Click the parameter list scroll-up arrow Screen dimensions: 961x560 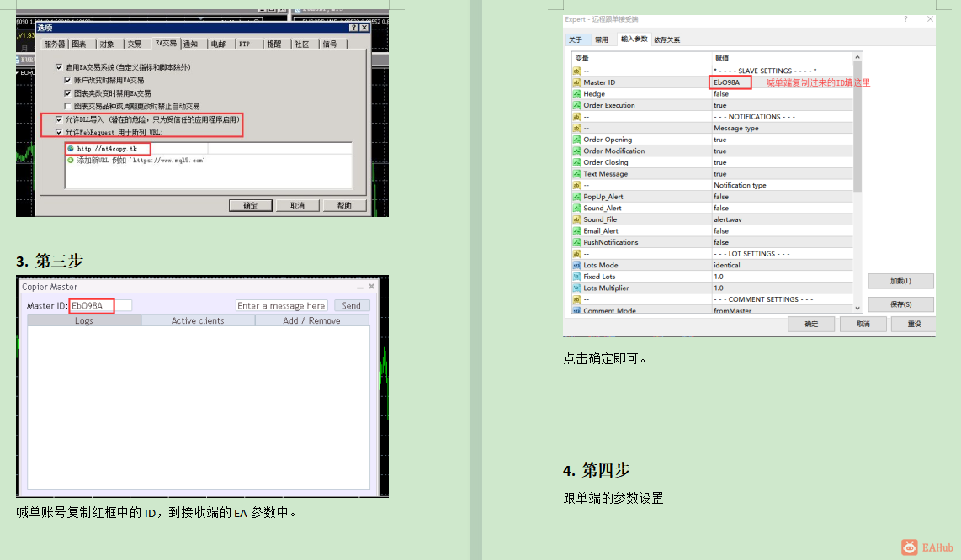(x=857, y=57)
